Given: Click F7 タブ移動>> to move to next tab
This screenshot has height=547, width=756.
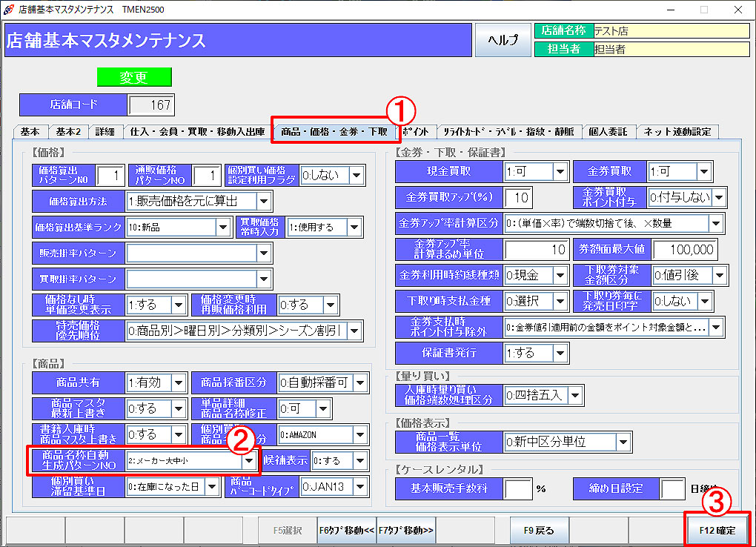Looking at the screenshot, I should [406, 531].
